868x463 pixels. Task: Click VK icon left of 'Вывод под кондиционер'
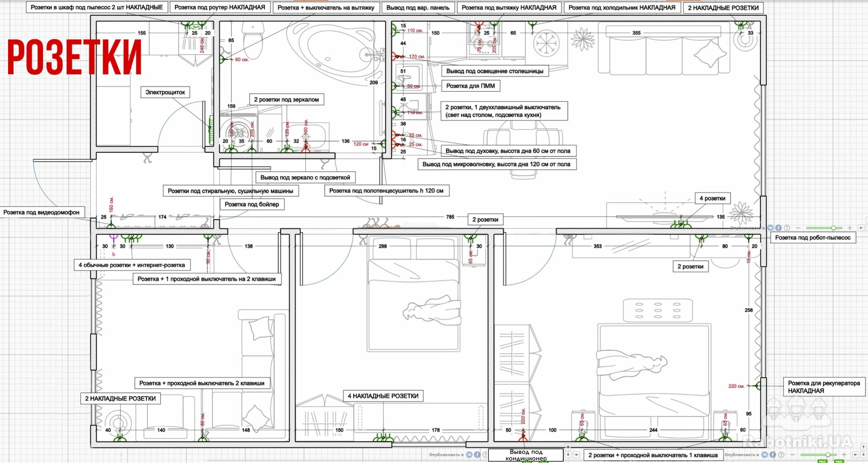(469, 454)
